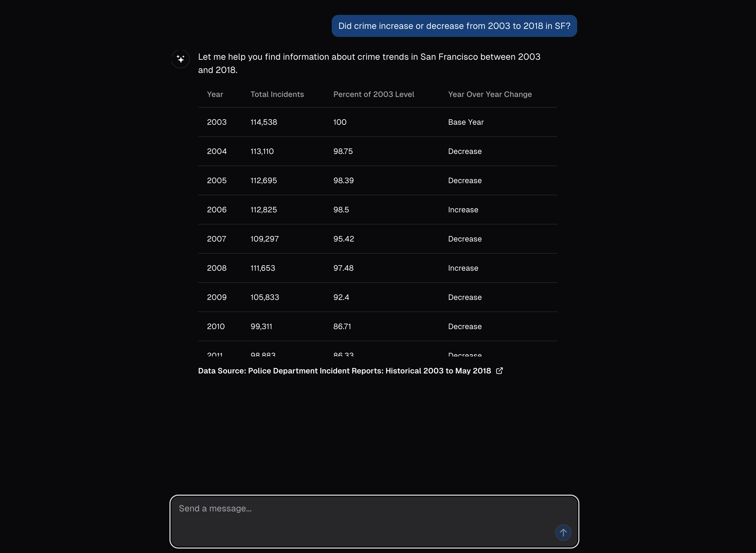The height and width of the screenshot is (553, 756).
Task: Click the Year column header
Action: point(215,94)
